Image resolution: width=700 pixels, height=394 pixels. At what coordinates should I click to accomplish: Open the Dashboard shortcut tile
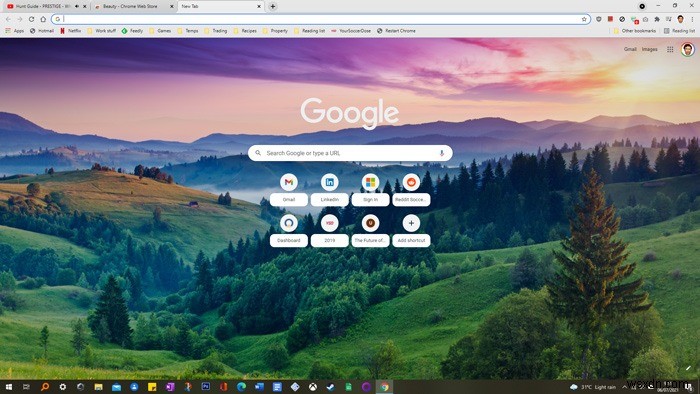(x=289, y=231)
